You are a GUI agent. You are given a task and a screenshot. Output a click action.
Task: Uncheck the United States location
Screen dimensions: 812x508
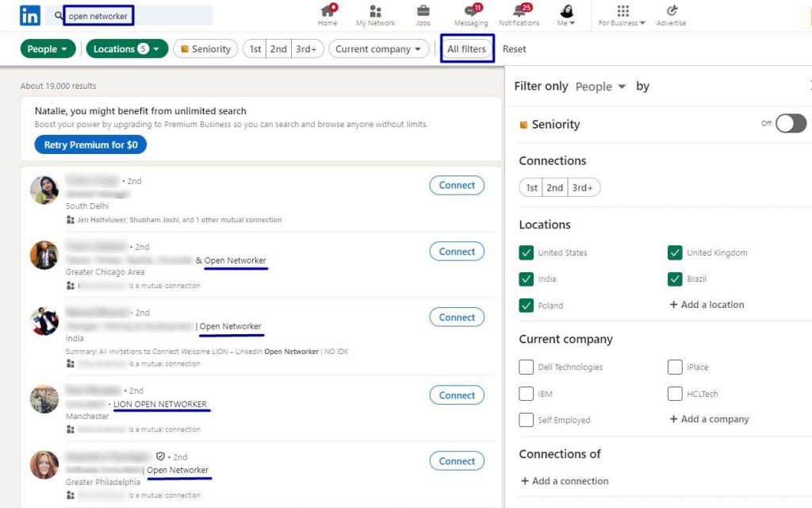coord(527,252)
